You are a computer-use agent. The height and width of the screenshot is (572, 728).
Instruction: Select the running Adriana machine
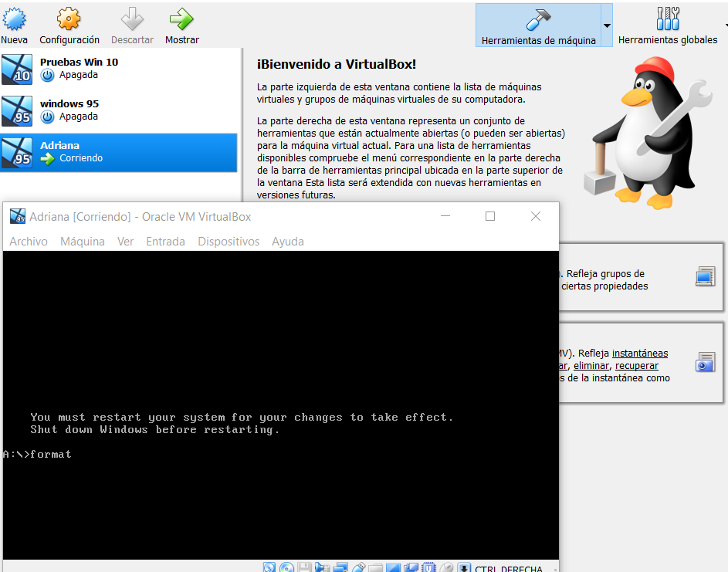[118, 153]
